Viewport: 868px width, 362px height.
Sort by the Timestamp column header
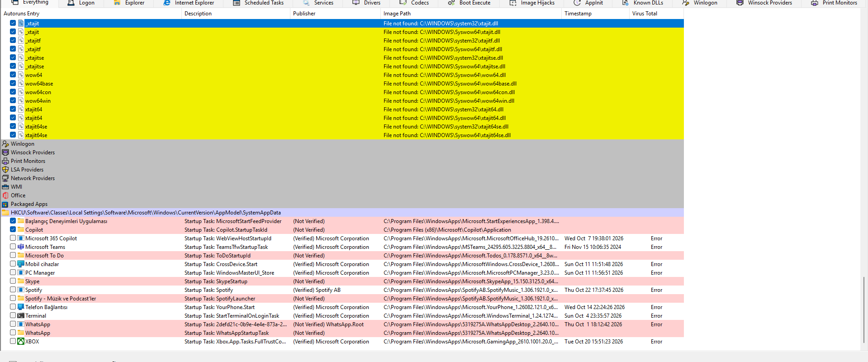point(595,14)
